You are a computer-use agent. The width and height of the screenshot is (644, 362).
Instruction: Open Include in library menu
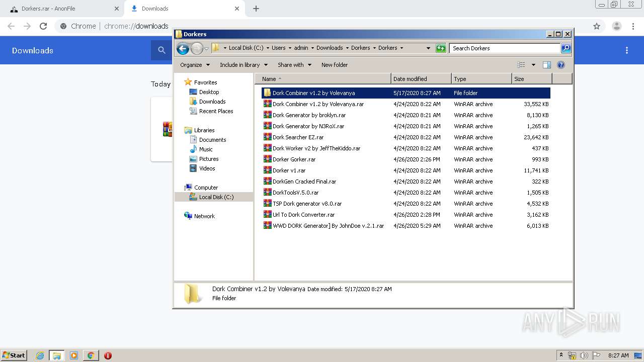pyautogui.click(x=244, y=65)
